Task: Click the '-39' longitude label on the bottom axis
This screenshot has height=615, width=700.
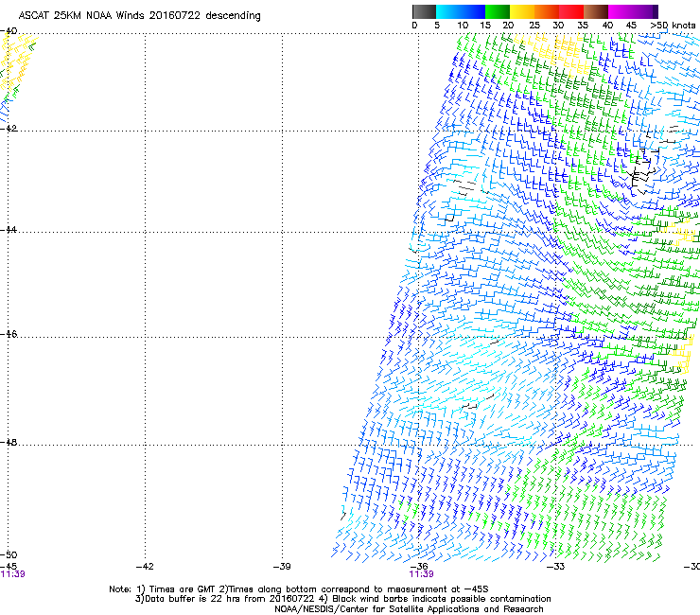Action: pyautogui.click(x=282, y=567)
